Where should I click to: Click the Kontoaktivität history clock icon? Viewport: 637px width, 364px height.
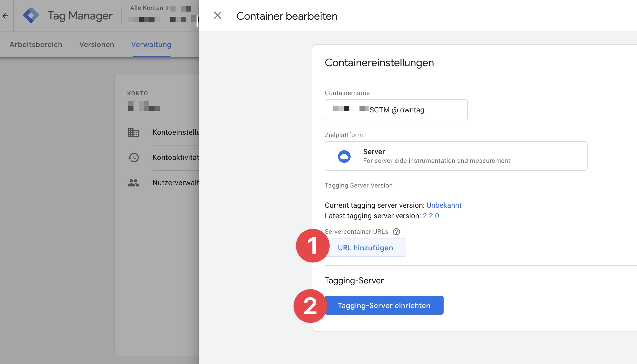click(133, 157)
